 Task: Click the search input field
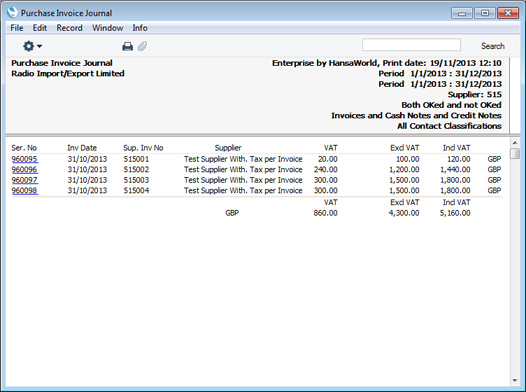[x=411, y=45]
